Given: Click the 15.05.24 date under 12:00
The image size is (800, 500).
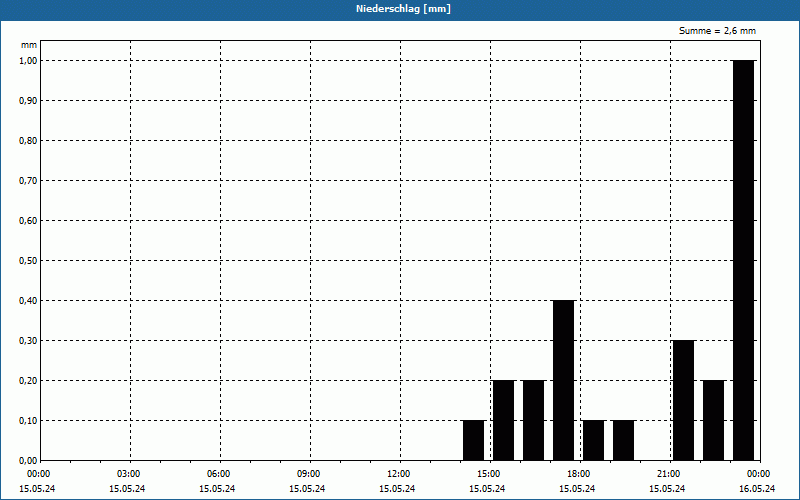Looking at the screenshot, I should [397, 489].
